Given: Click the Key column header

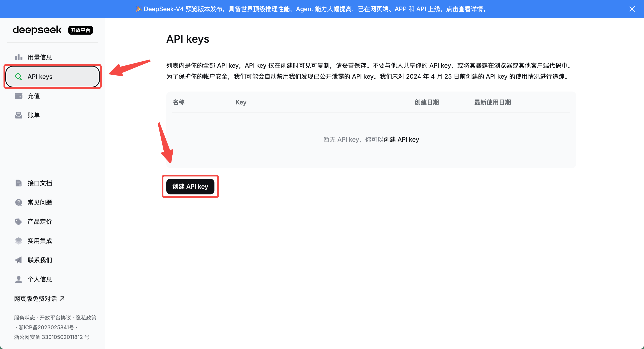Looking at the screenshot, I should point(241,102).
